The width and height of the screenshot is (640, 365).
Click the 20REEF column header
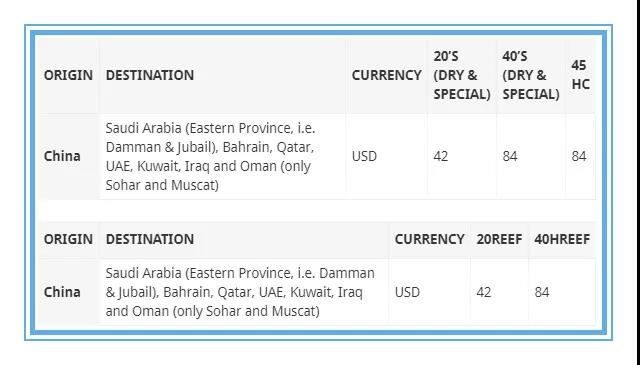pyautogui.click(x=499, y=239)
